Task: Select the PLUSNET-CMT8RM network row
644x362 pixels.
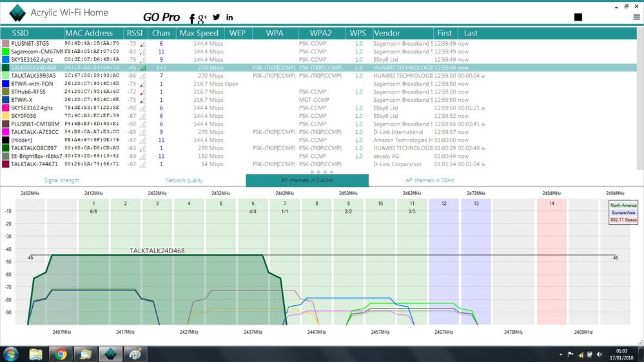Action: pyautogui.click(x=318, y=124)
